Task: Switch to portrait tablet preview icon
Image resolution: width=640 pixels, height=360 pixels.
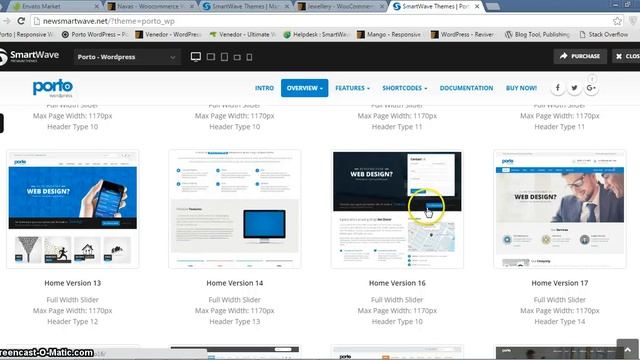Action: (224, 57)
